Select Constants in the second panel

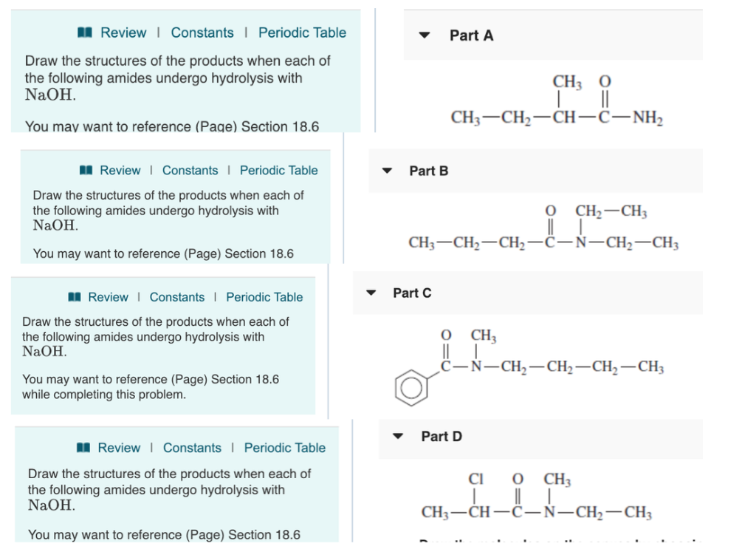click(x=190, y=170)
